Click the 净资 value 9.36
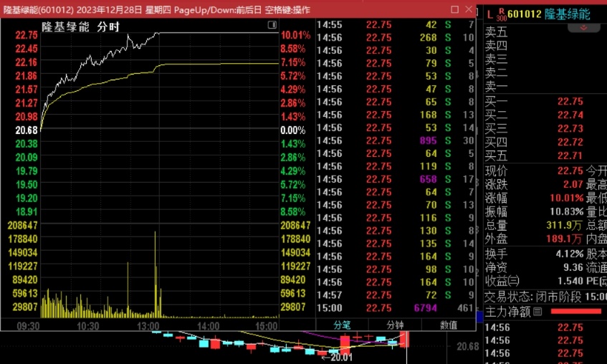The width and height of the screenshot is (607, 364). pyautogui.click(x=573, y=267)
